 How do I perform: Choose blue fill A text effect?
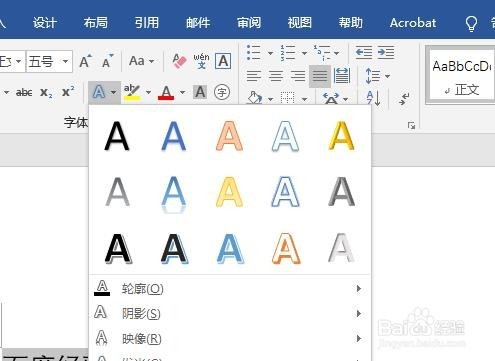tap(173, 136)
